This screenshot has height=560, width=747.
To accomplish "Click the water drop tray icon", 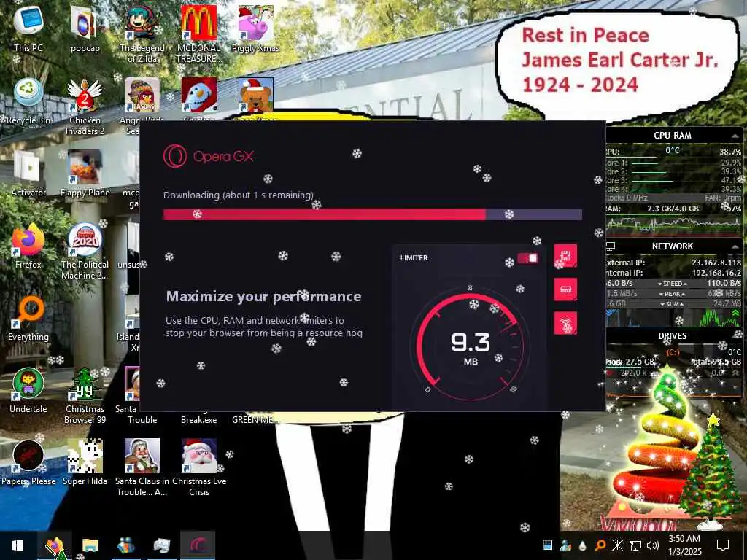I will (x=583, y=545).
